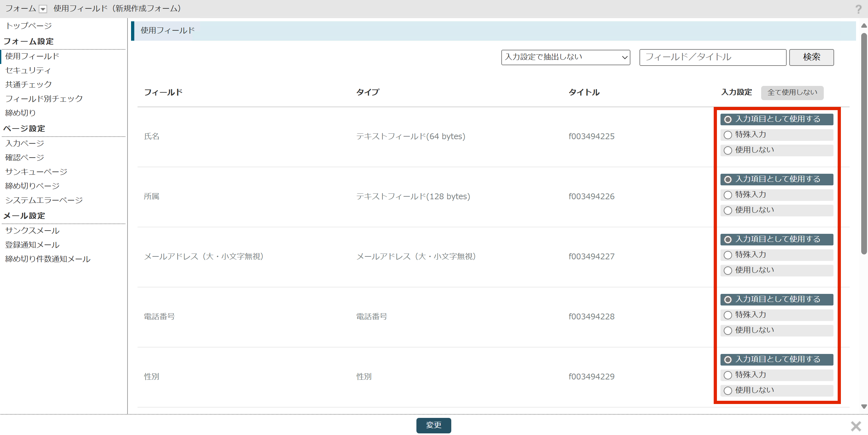Open サンキューページ in sidebar
This screenshot has width=868, height=435.
point(36,171)
